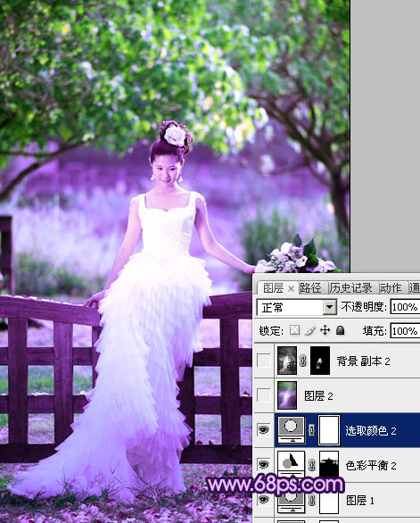The width and height of the screenshot is (420, 523).
Task: Click the lock position move icon
Action: coord(325,330)
